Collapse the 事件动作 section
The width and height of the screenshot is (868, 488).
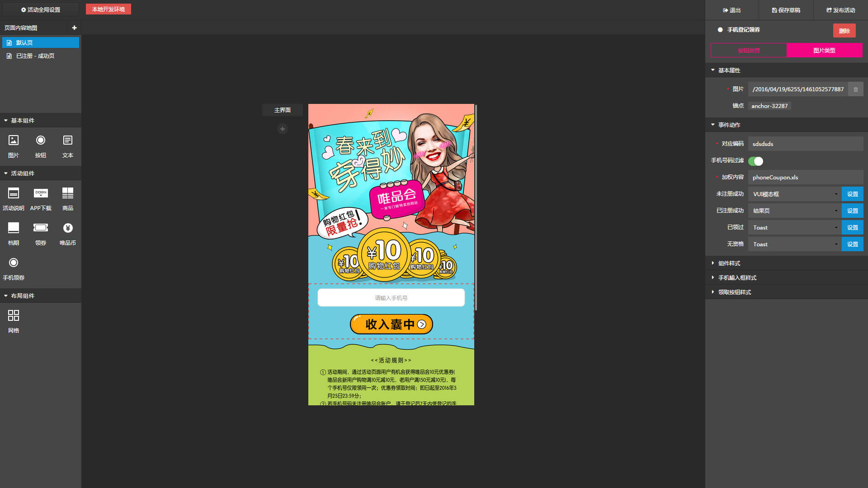point(787,125)
